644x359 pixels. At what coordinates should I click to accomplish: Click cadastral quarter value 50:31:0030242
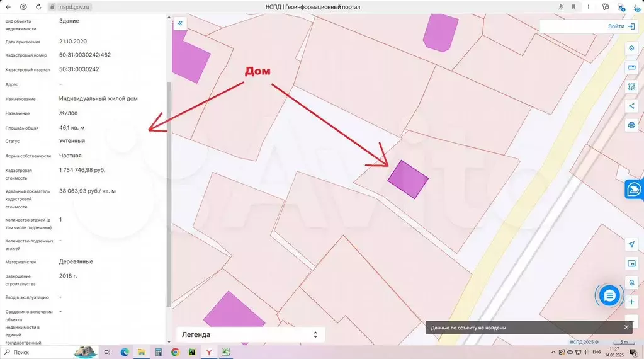click(x=79, y=69)
